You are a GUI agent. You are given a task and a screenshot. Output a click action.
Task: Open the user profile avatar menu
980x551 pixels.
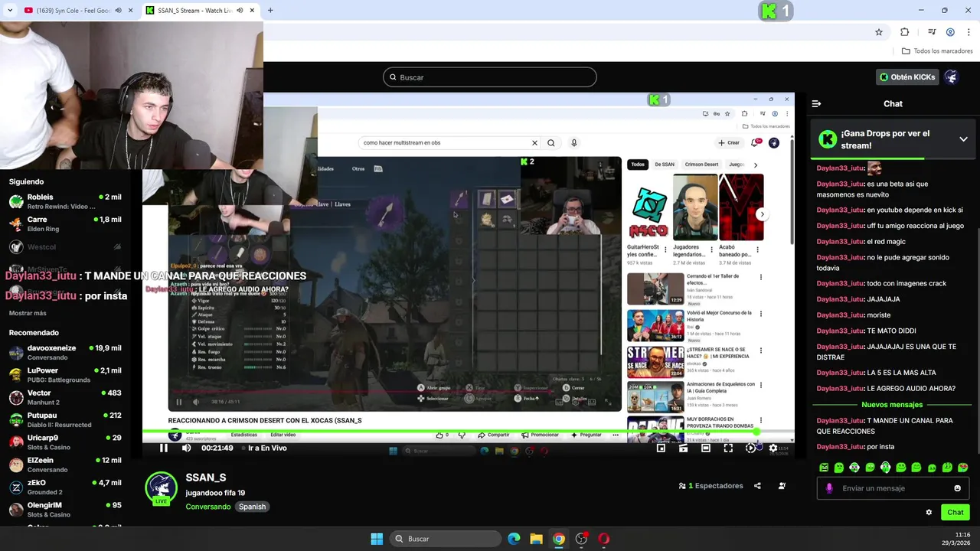pyautogui.click(x=951, y=77)
